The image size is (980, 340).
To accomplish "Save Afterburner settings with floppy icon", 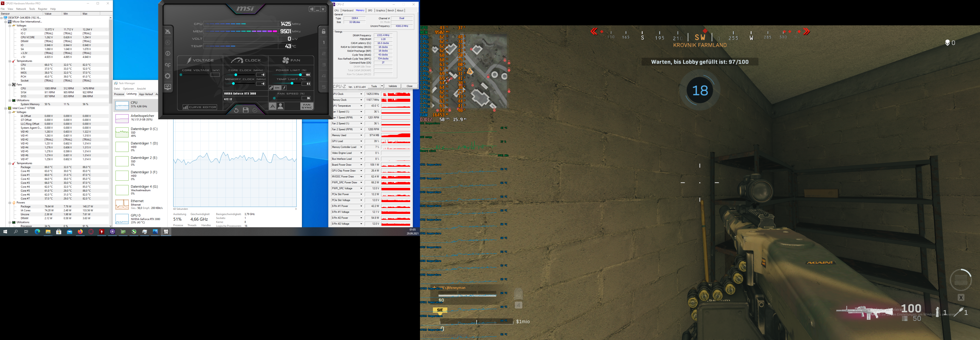I will click(x=246, y=110).
